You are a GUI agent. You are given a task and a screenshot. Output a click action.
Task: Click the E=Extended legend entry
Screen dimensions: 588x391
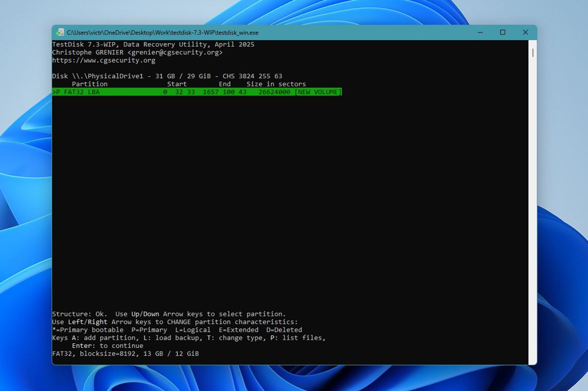pos(238,330)
